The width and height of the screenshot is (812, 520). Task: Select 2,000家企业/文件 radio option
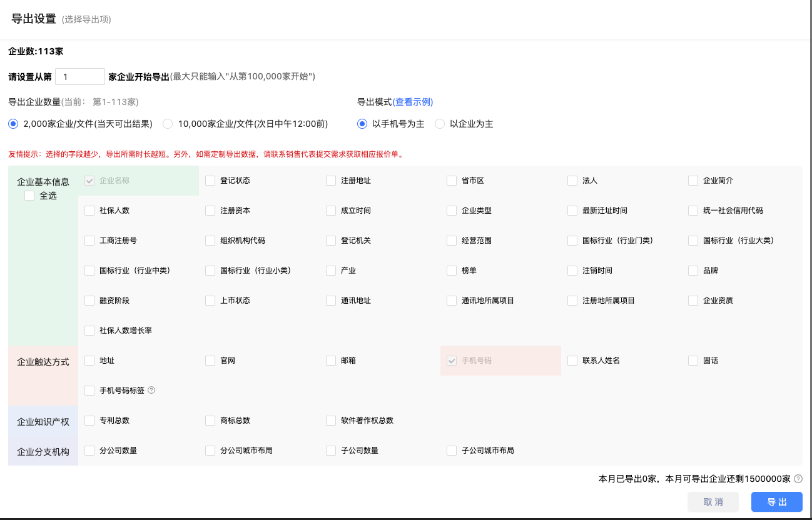(x=13, y=124)
